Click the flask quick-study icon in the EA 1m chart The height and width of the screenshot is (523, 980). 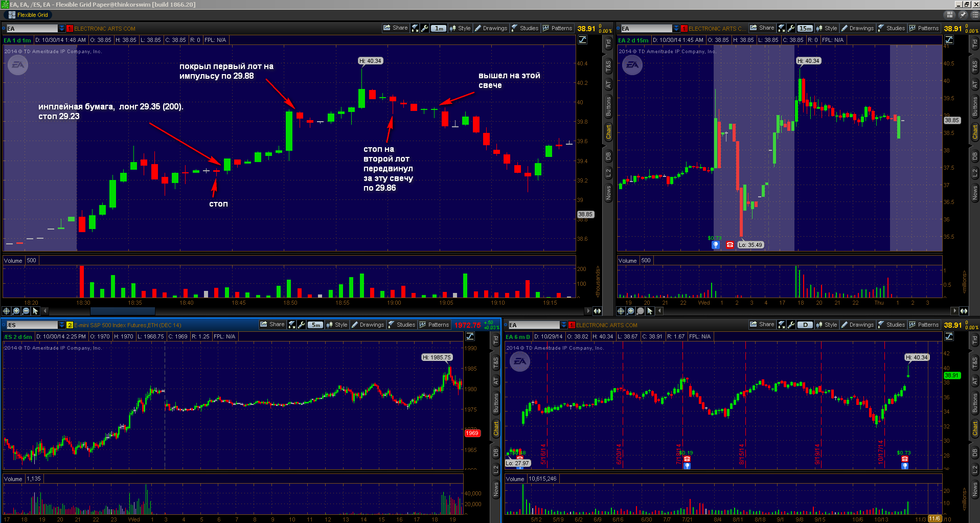[x=415, y=28]
